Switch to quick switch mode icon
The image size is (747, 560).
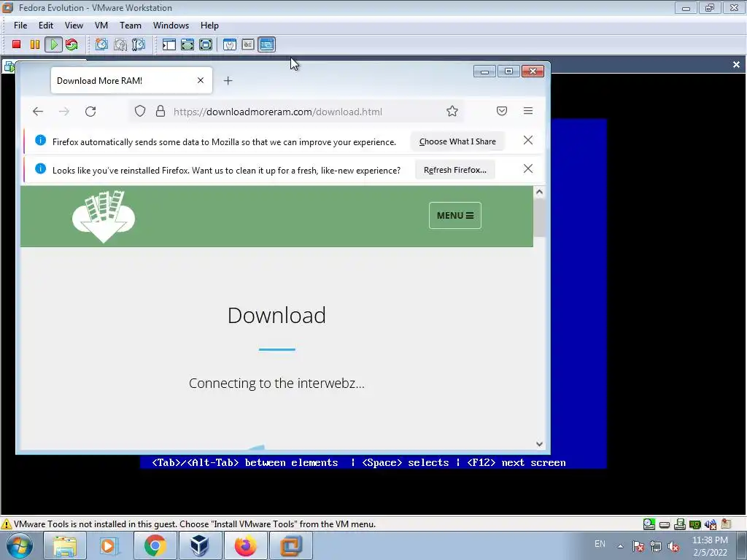pos(187,44)
